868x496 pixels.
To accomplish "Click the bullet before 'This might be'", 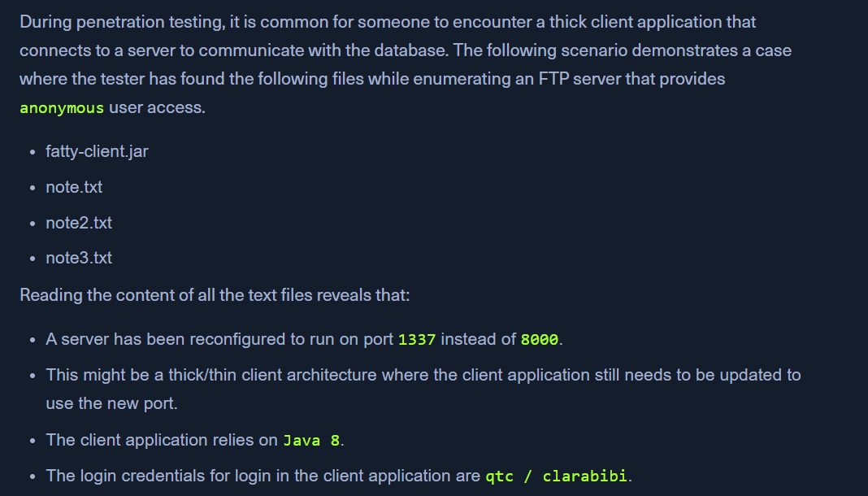I will coord(33,376).
